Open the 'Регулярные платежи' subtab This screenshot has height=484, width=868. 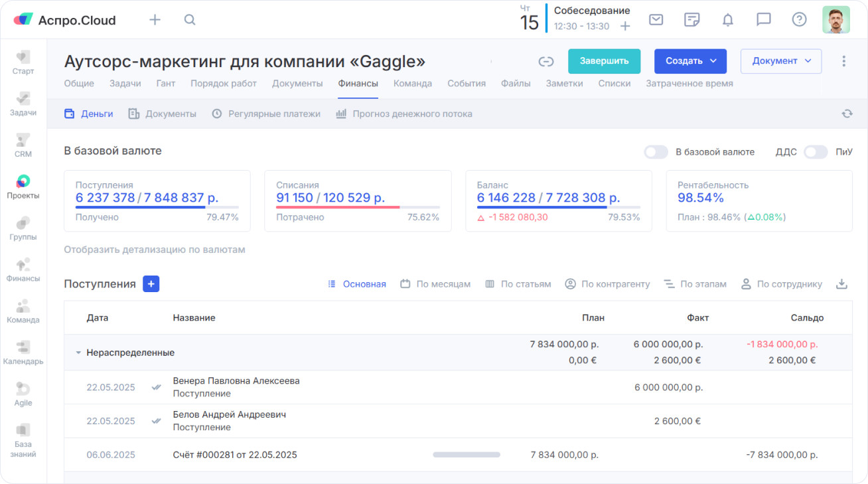coord(266,114)
